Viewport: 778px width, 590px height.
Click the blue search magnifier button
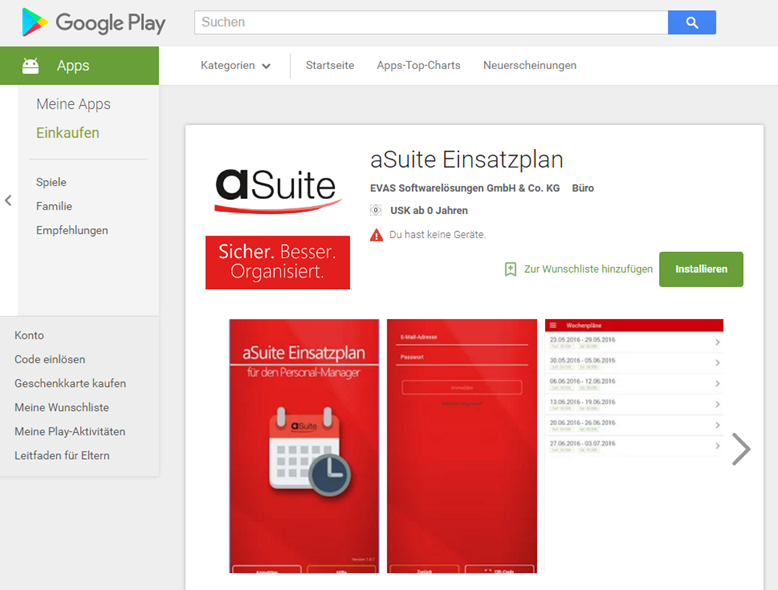pyautogui.click(x=691, y=22)
